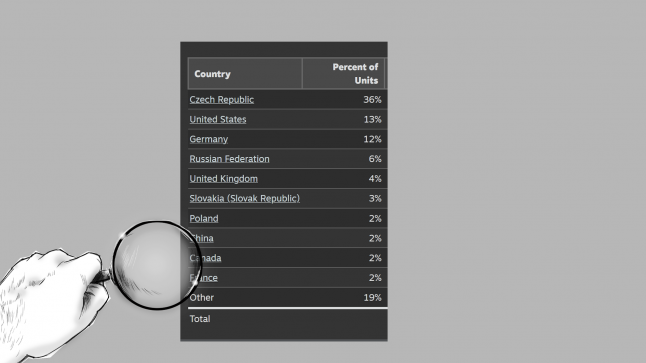646x363 pixels.
Task: Open the United Kingdom link
Action: pos(224,179)
